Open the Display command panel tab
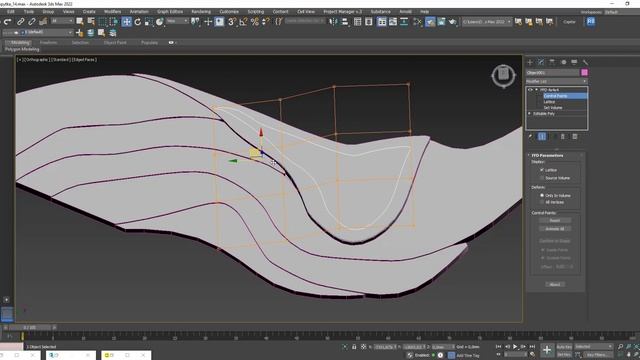 coord(574,62)
